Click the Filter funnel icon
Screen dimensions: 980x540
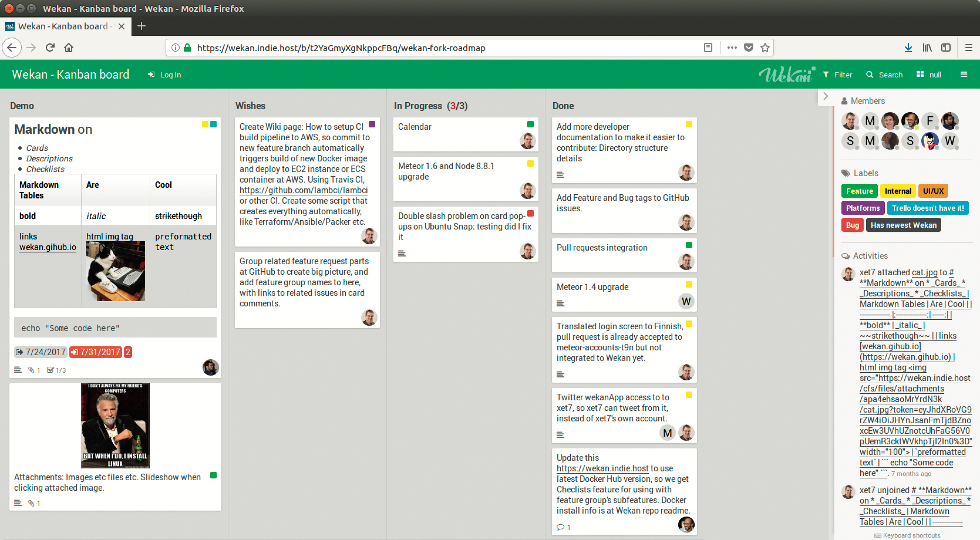[825, 75]
